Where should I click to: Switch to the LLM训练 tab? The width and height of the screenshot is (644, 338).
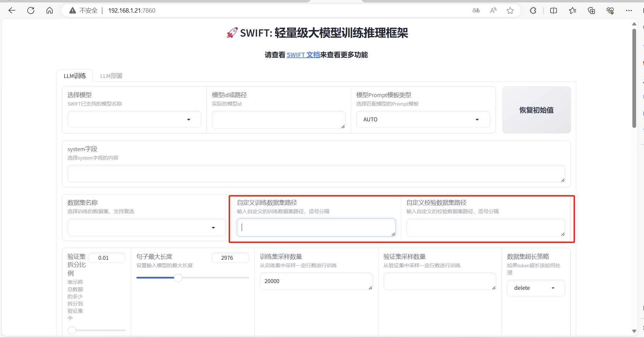point(75,76)
